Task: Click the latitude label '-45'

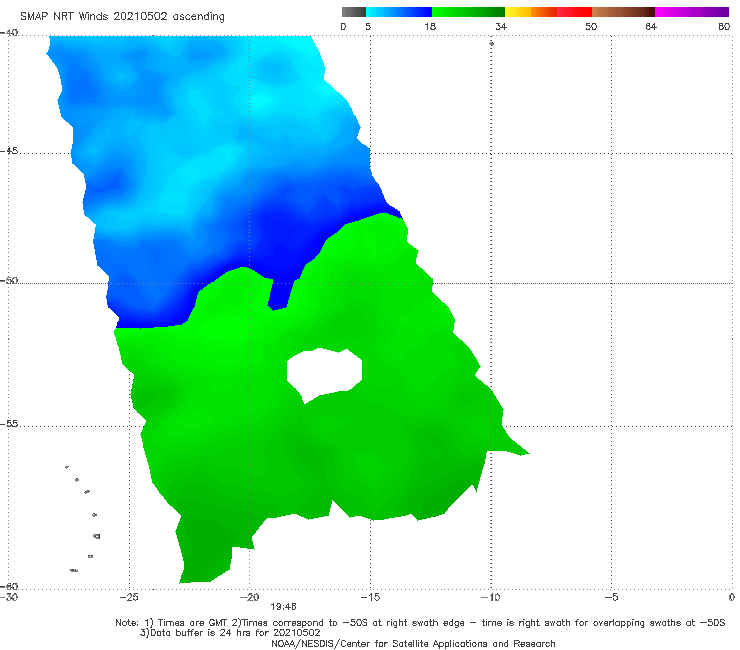Action: 9,151
